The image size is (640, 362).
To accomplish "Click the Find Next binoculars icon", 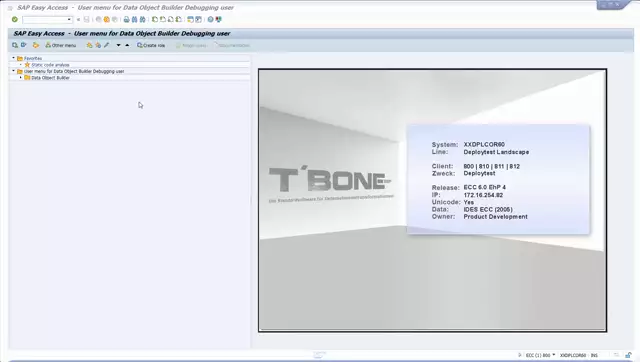I will (x=142, y=19).
